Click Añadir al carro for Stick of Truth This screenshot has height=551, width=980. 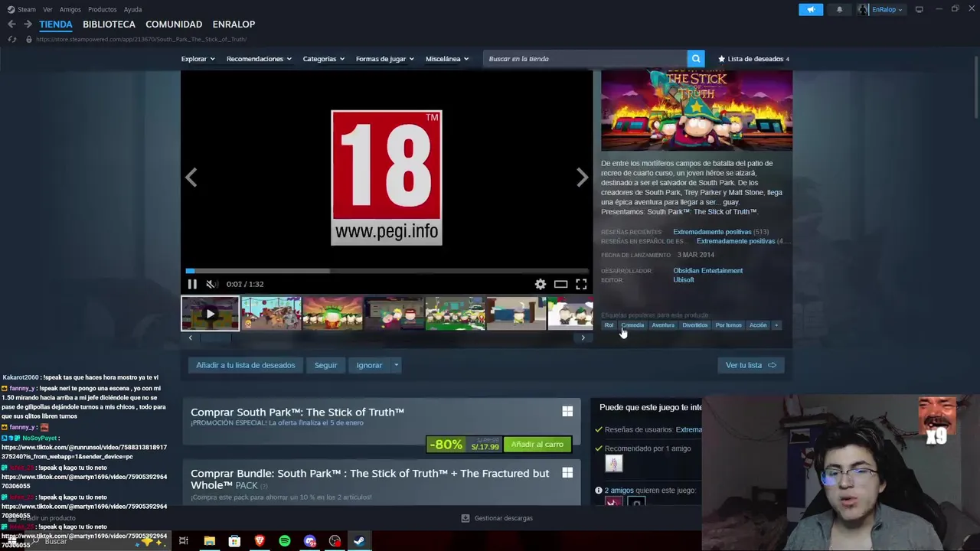coord(537,445)
